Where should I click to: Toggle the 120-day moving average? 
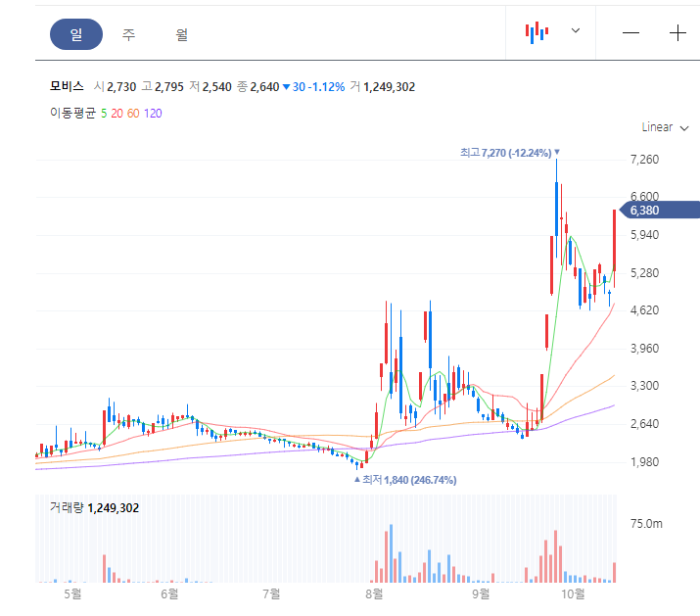[x=153, y=114]
